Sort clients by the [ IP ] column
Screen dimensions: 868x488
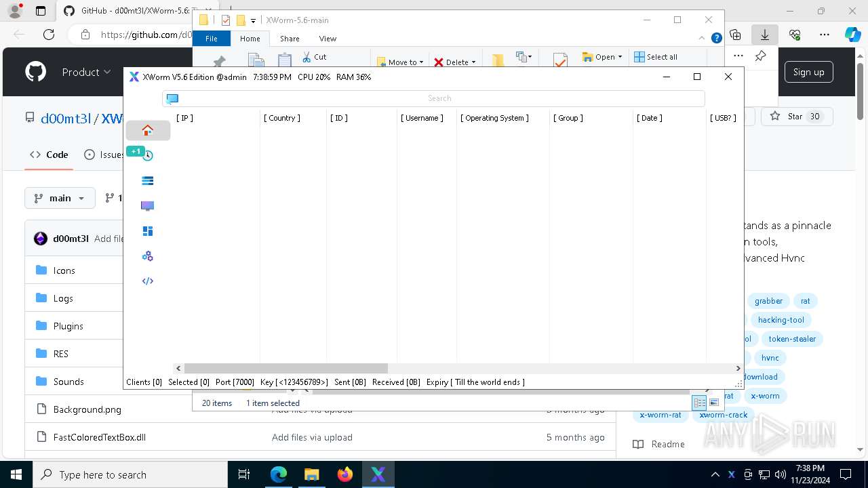coord(184,118)
